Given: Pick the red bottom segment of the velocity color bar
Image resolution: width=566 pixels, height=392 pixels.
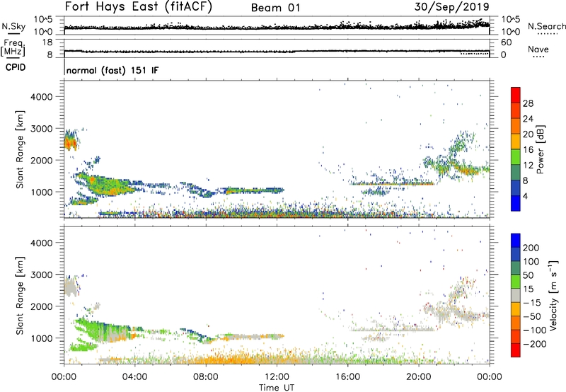Looking at the screenshot, I should tap(516, 350).
